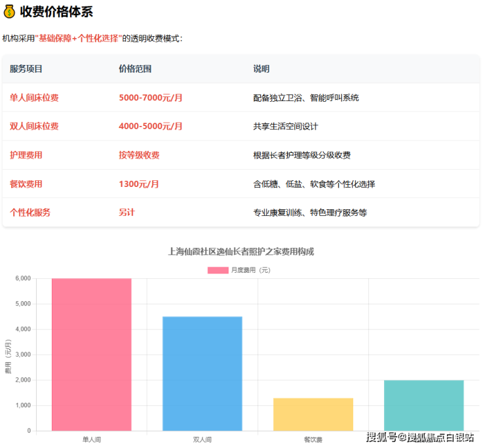485x448 pixels.
Task: Click the red 基础保障+个性化选择 highlighted text
Action: pyautogui.click(x=79, y=38)
